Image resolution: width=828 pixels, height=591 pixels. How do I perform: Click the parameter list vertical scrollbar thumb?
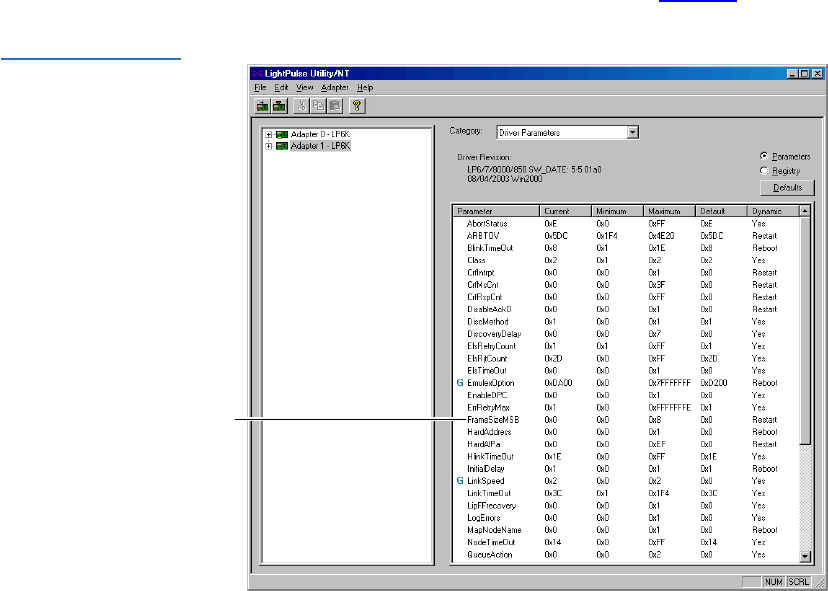[x=805, y=330]
